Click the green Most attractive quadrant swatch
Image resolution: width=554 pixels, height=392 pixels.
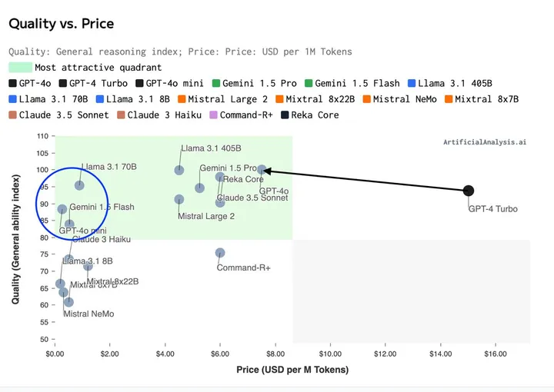pyautogui.click(x=20, y=68)
